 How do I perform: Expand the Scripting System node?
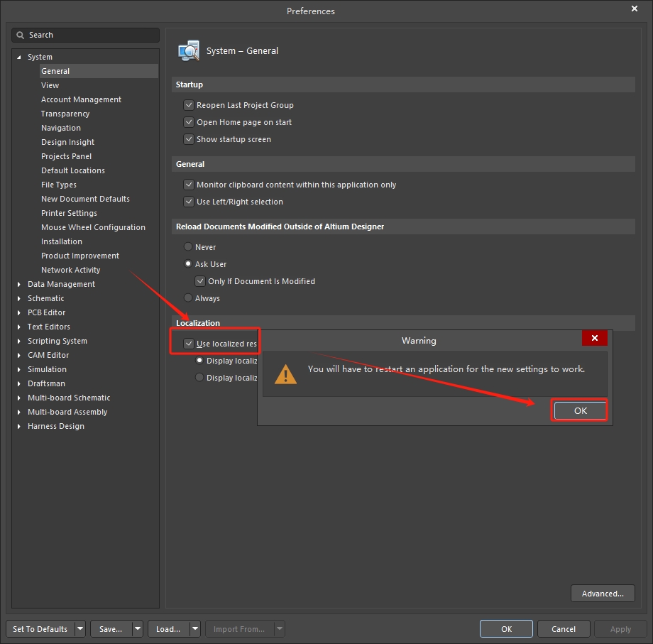(x=18, y=341)
